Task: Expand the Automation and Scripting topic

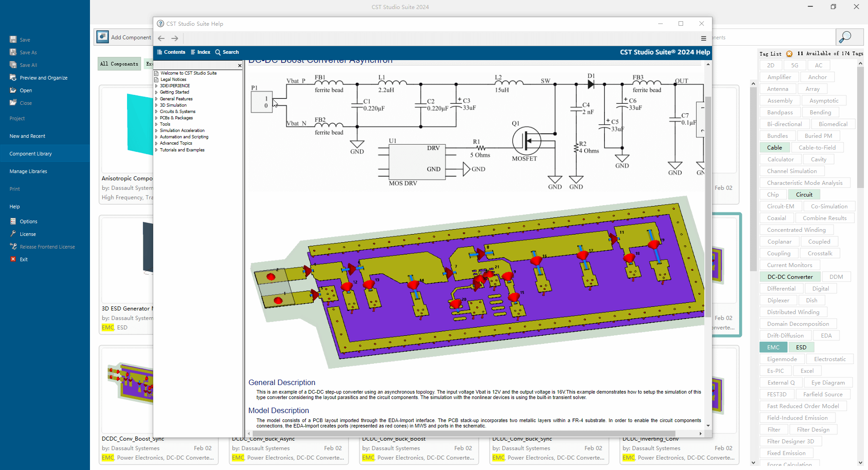Action: click(156, 137)
